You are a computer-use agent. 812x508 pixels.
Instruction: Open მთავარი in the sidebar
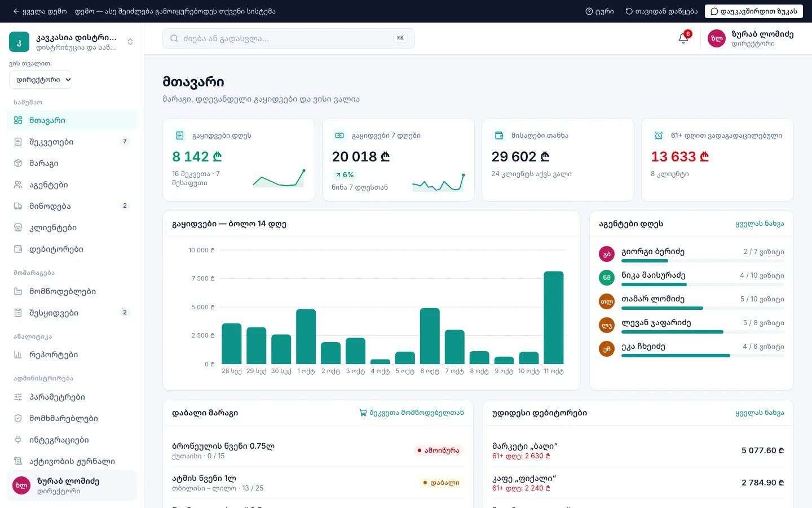[x=72, y=120]
